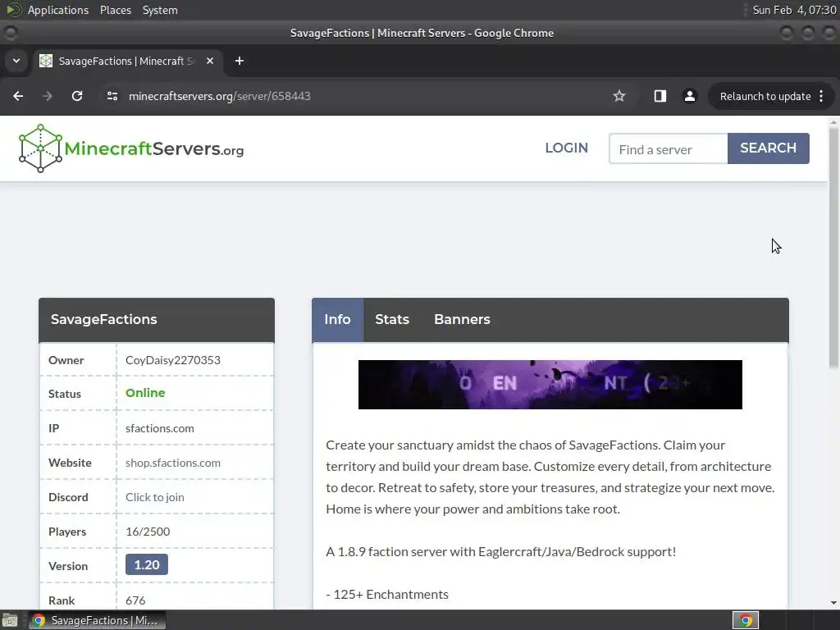Viewport: 840px width, 630px height.
Task: Open shop.sfactions.com website link
Action: point(172,463)
